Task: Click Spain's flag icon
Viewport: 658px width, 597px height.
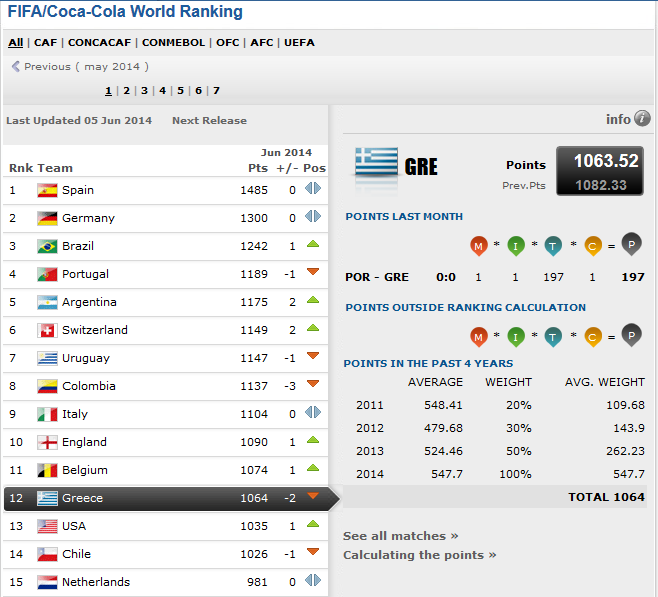Action: click(47, 190)
